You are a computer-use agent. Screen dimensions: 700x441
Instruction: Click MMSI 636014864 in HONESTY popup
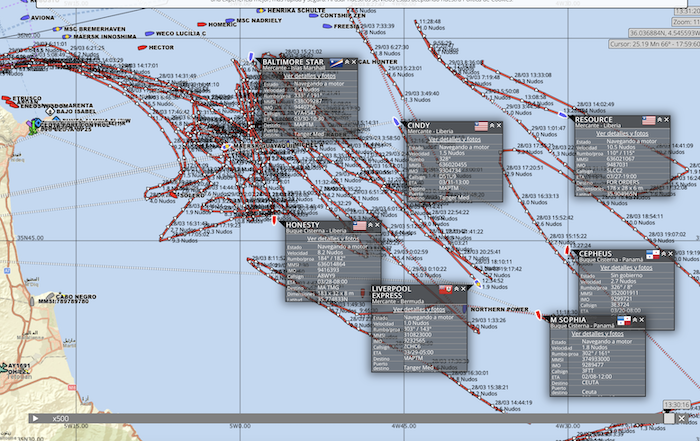point(331,264)
